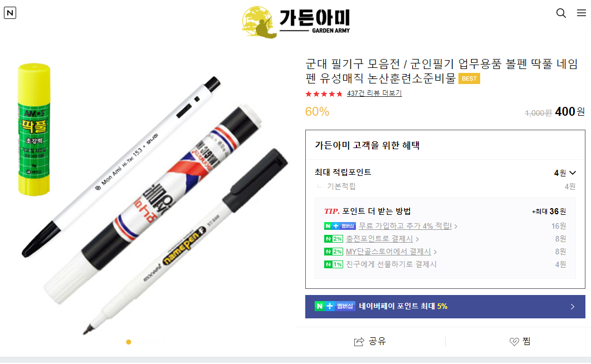Click the 네이버페이 포인트 최대 5% banner
The height and width of the screenshot is (364, 591).
tap(445, 307)
